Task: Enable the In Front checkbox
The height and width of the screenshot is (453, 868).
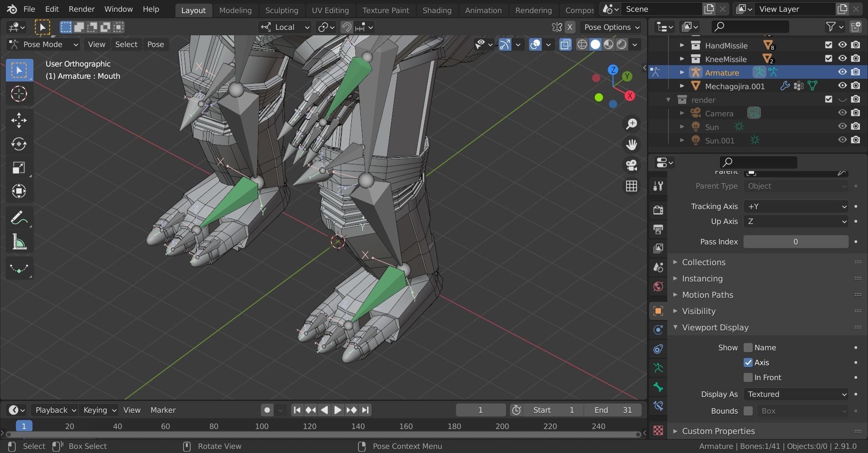Action: [748, 377]
